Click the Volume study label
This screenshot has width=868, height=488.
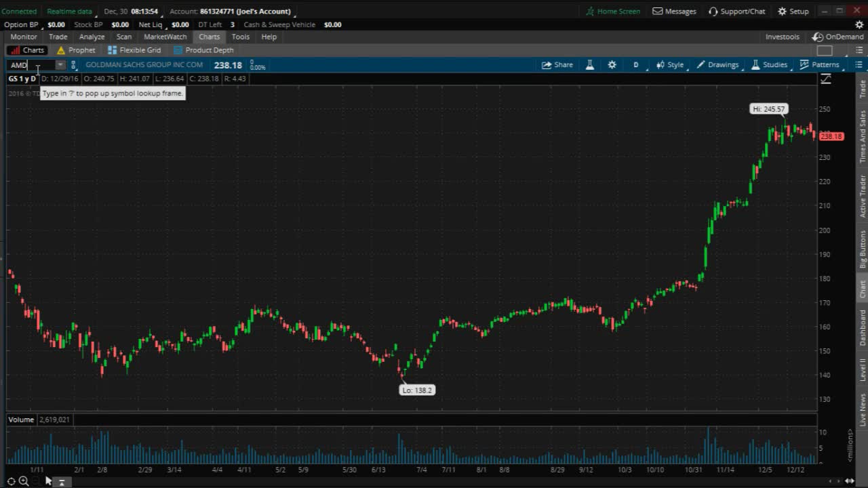21,420
